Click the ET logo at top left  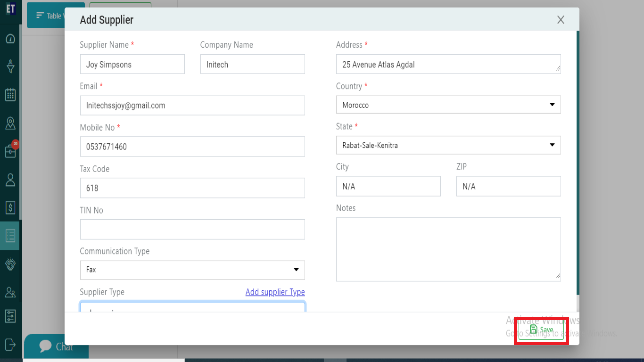click(x=11, y=9)
